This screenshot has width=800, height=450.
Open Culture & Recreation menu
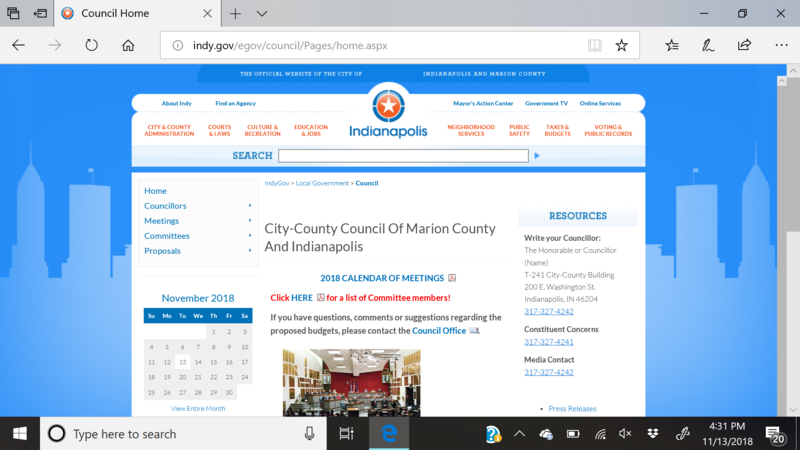(x=262, y=131)
